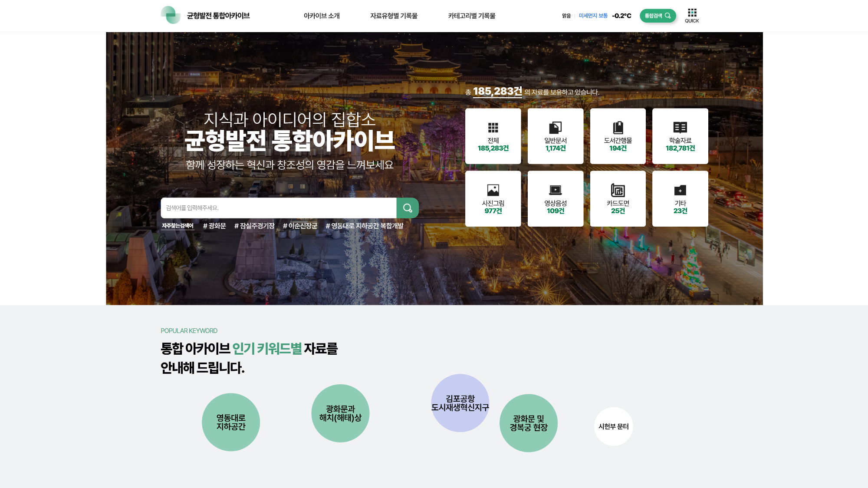This screenshot has height=488, width=868.
Task: Open the 자료유형별 기록물 menu
Action: pyautogui.click(x=394, y=16)
